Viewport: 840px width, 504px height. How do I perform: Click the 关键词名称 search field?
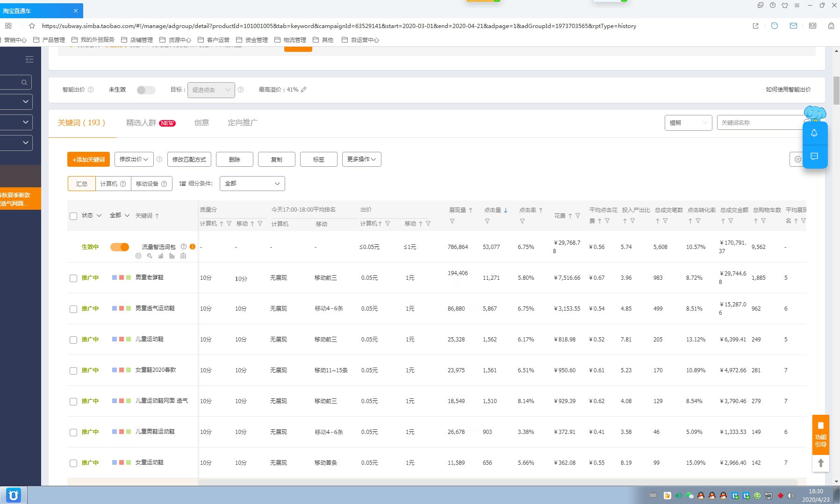coord(760,123)
